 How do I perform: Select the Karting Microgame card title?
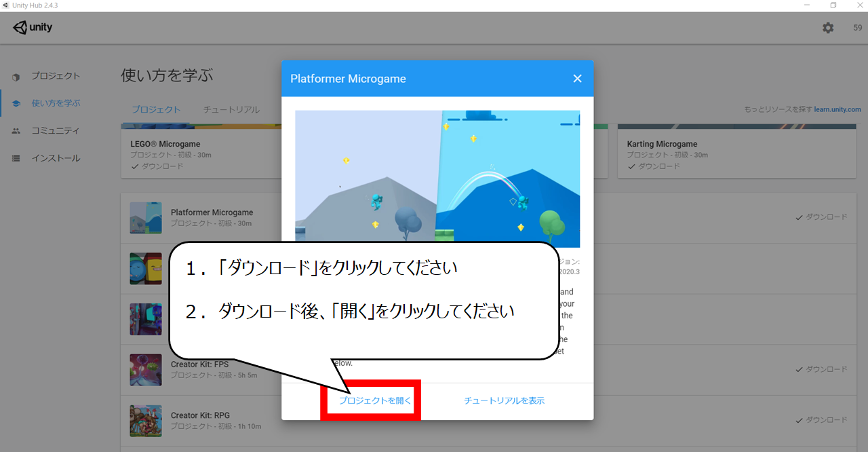(x=663, y=144)
